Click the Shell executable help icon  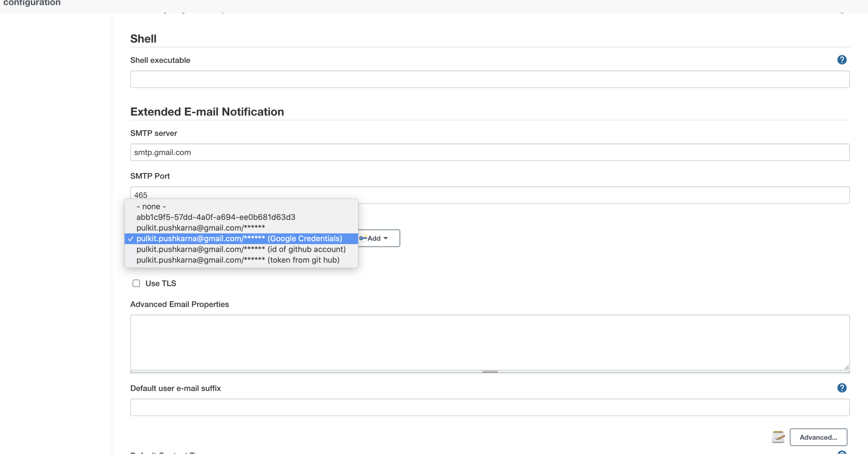(x=842, y=60)
